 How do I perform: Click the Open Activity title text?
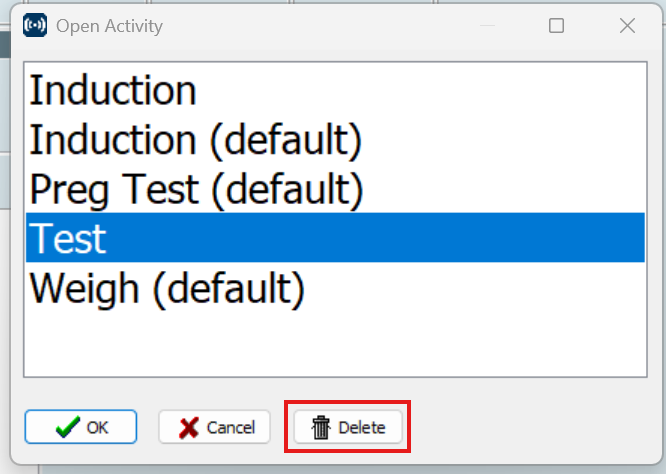click(109, 26)
